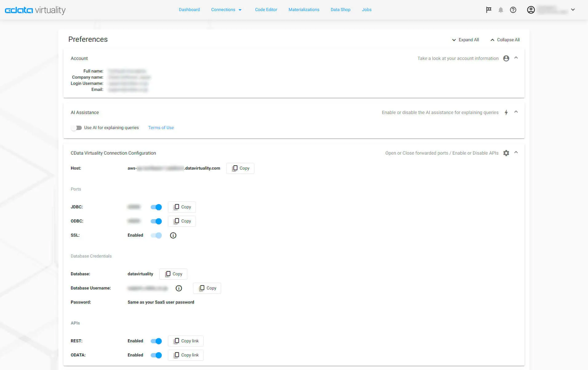Image resolution: width=588 pixels, height=370 pixels.
Task: Collapse the Account section
Action: 516,58
